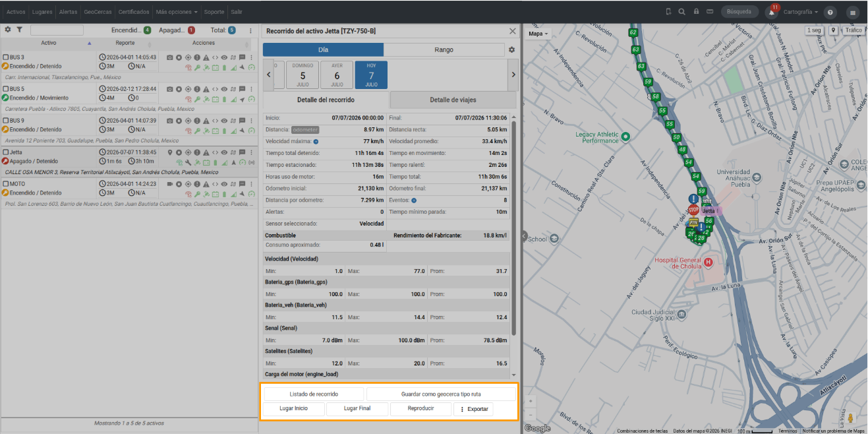Viewport: 868px width, 434px height.
Task: Click the eye icon in the BUS 5 row
Action: 224,89
